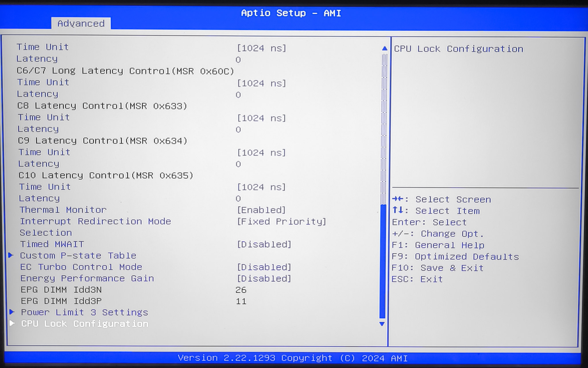Select Latency value under C10 Latency Control
Image resolution: width=588 pixels, height=368 pixels.
pyautogui.click(x=238, y=199)
